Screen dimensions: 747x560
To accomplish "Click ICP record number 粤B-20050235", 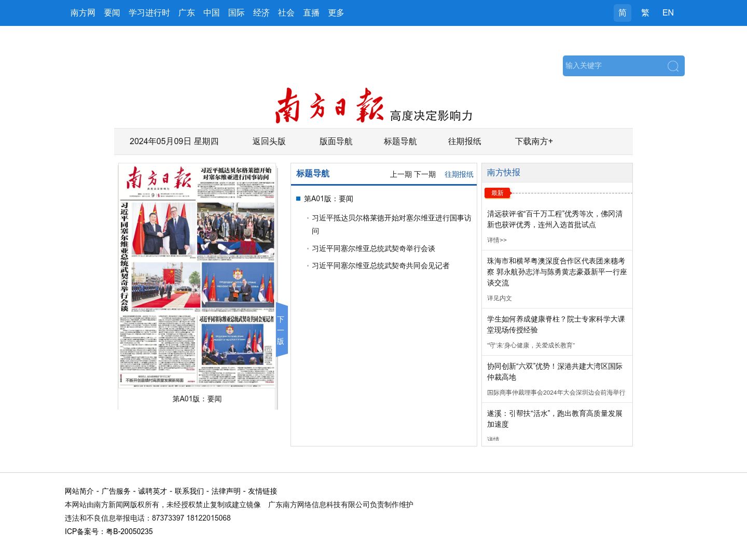I will pos(129,531).
